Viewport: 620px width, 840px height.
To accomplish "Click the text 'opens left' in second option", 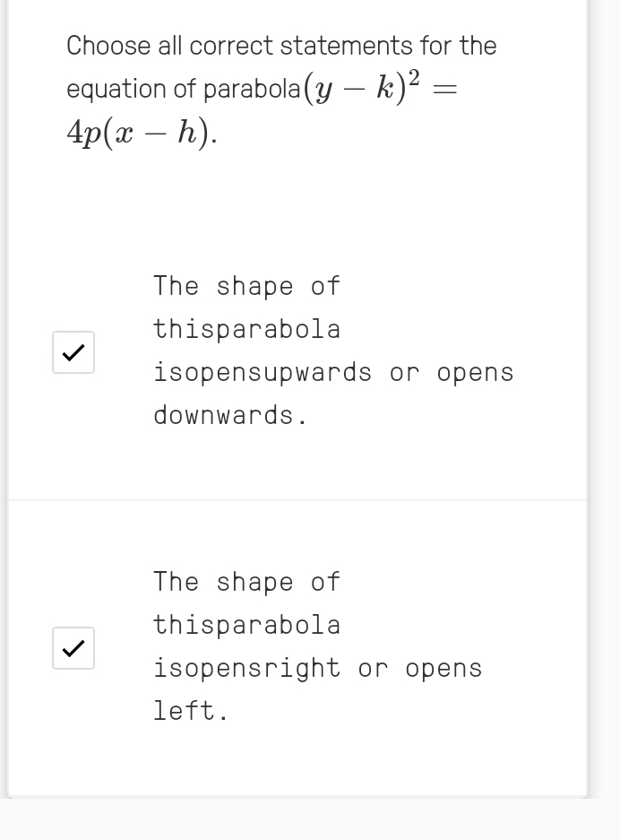I will pyautogui.click(x=191, y=710).
